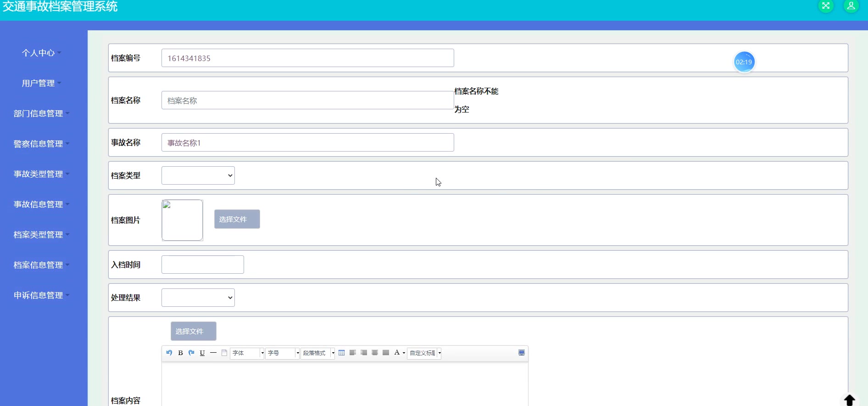Click the fullscreen toggle icon in header
Viewport: 868px width, 406px height.
pyautogui.click(x=826, y=6)
